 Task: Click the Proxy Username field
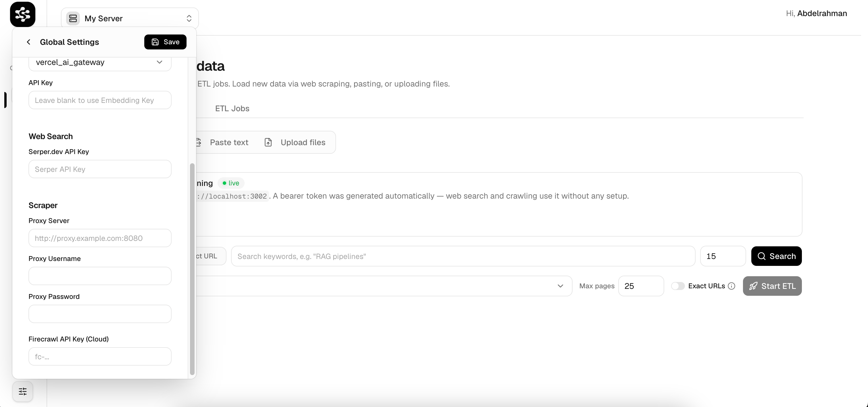(x=100, y=276)
